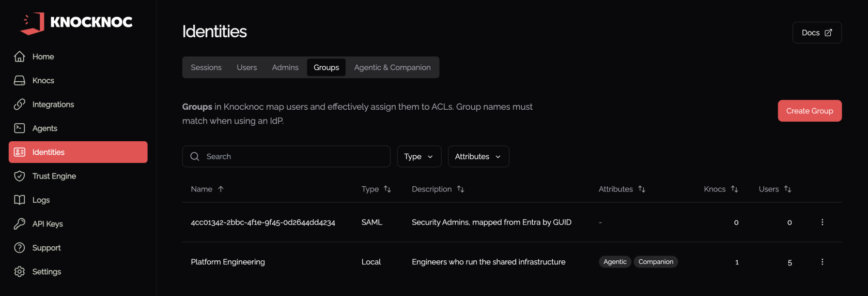Sort by Users column arrows icon
Viewport: 868px width, 296px height.
787,189
